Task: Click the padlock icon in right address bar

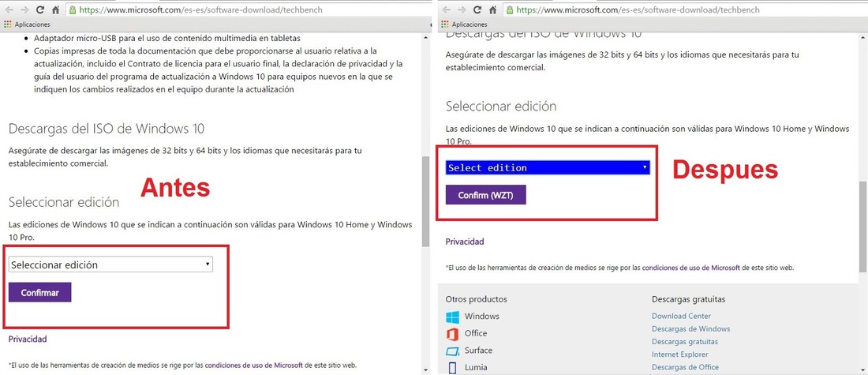Action: coord(511,10)
